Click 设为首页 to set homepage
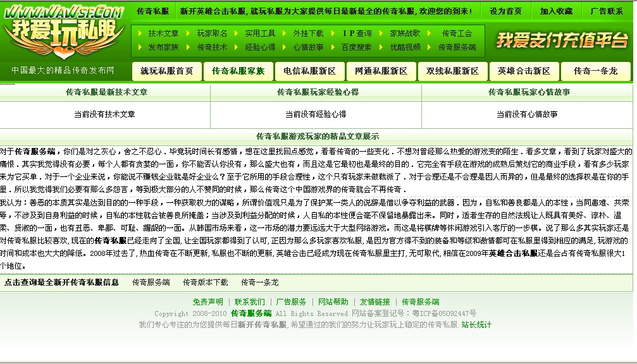The height and width of the screenshot is (364, 637). pos(505,11)
